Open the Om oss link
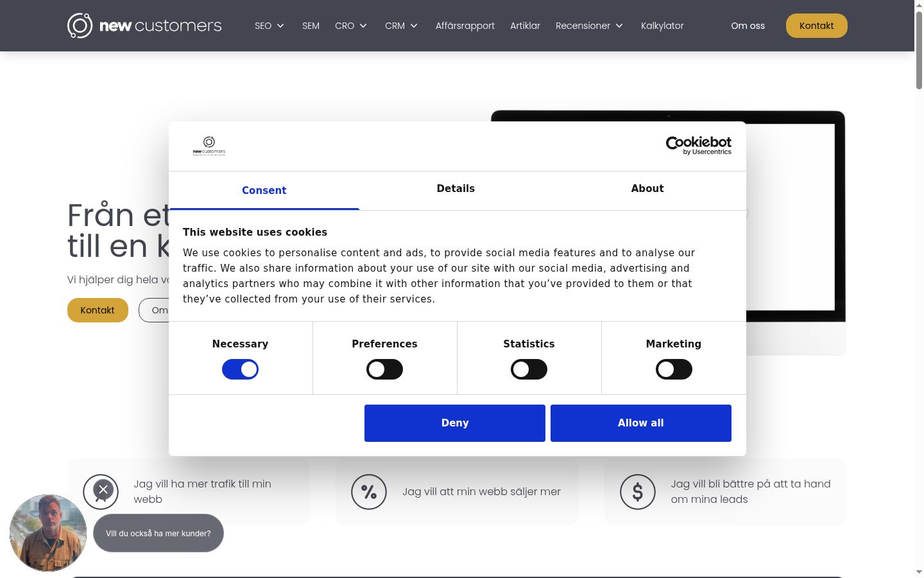Viewport: 924px width, 578px height. click(748, 26)
